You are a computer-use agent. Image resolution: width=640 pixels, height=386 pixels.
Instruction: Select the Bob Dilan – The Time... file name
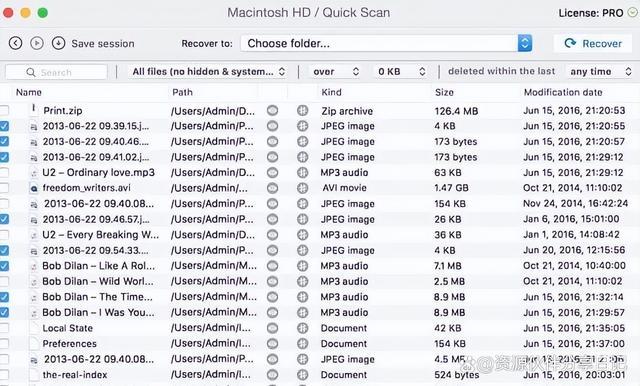pos(97,297)
